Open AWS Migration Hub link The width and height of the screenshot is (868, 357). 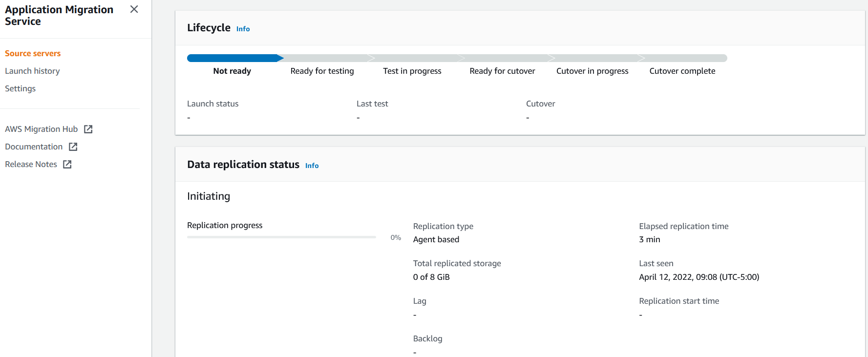[x=42, y=129]
